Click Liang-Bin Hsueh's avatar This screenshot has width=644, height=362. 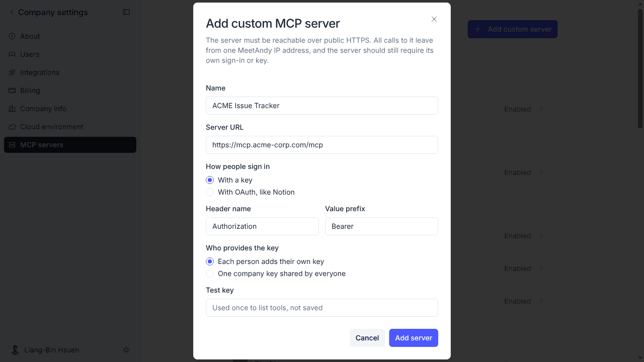pos(15,350)
